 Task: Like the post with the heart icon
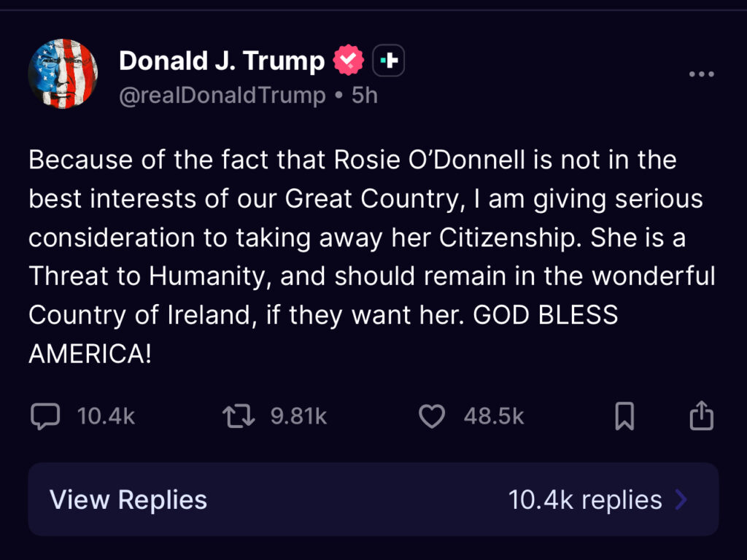[432, 416]
